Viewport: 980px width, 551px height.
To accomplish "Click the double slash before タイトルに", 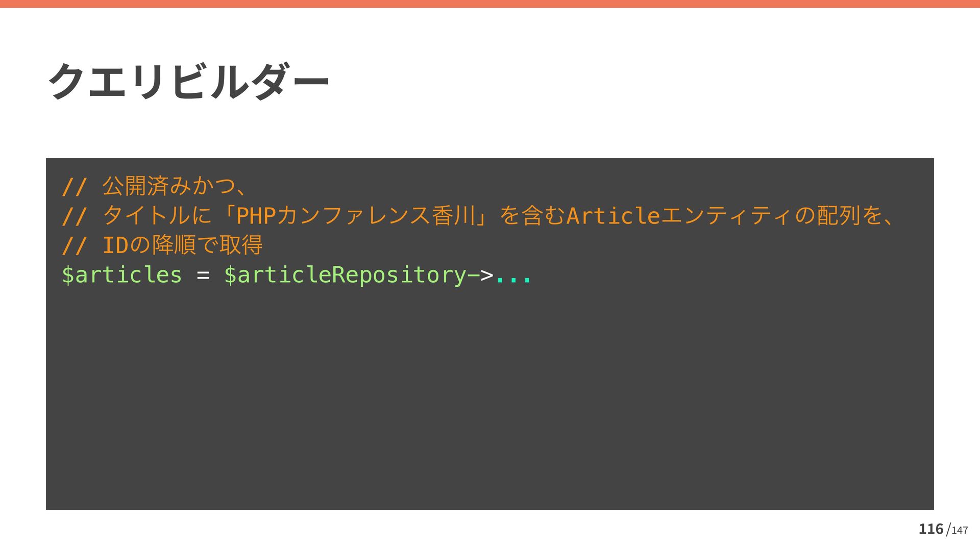I will 74,216.
